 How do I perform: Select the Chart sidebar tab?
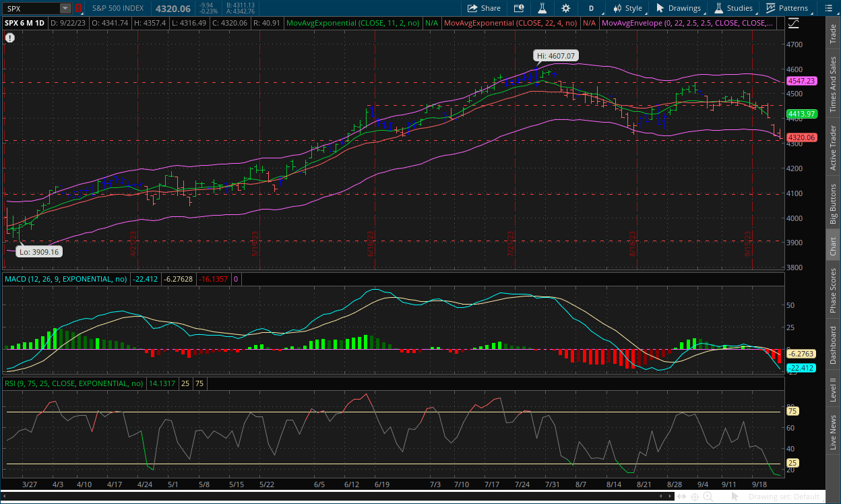833,246
